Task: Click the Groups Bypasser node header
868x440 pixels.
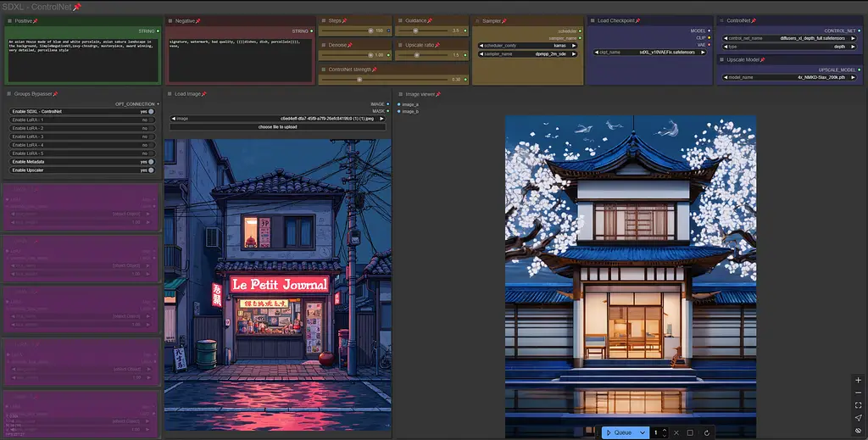Action: [34, 94]
